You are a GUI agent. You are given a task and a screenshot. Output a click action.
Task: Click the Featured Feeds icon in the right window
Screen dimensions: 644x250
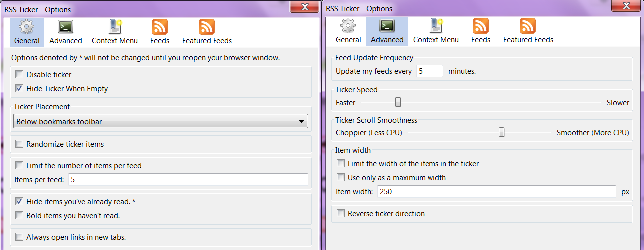pyautogui.click(x=528, y=26)
